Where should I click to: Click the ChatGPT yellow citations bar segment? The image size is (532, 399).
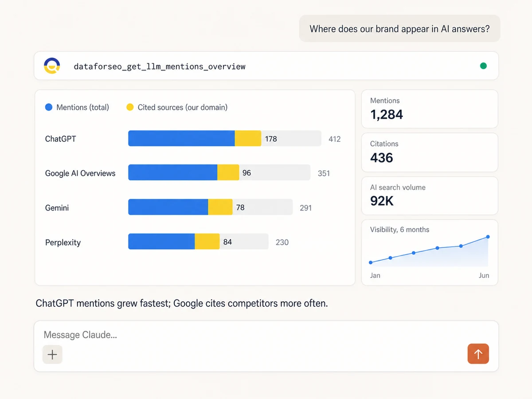[248, 138]
